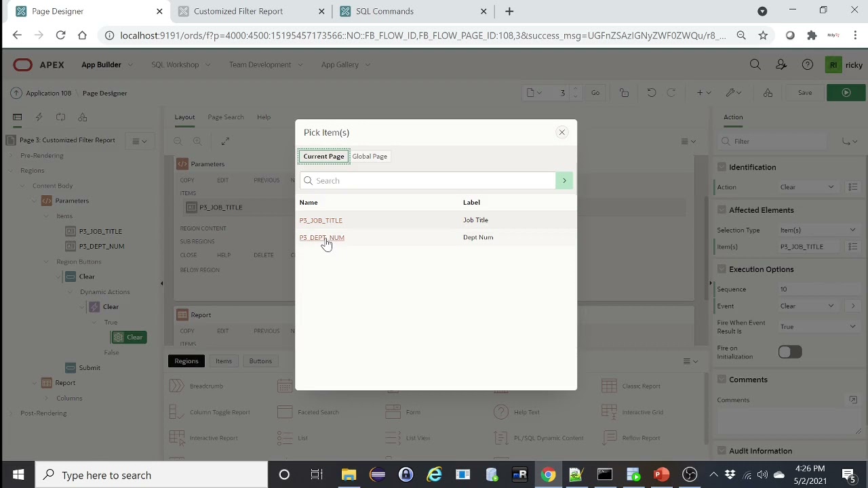This screenshot has height=488, width=868.
Task: Reload the page in Chrome
Action: 60,35
